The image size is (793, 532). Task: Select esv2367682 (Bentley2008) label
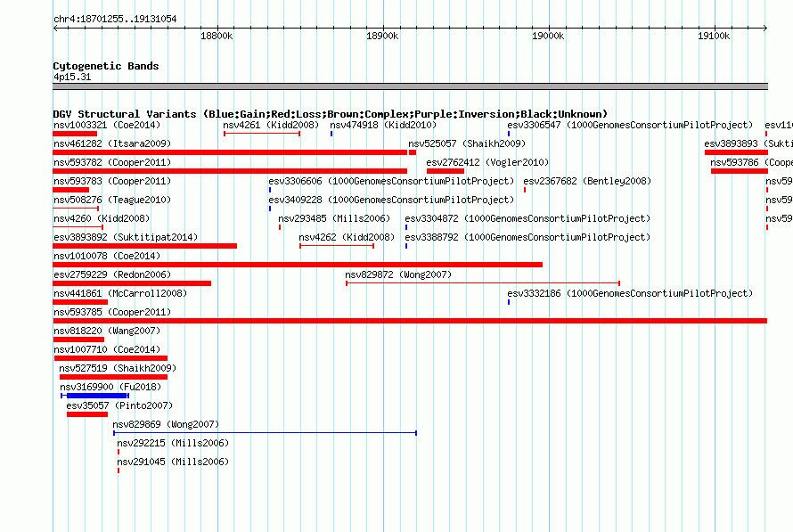coord(587,181)
